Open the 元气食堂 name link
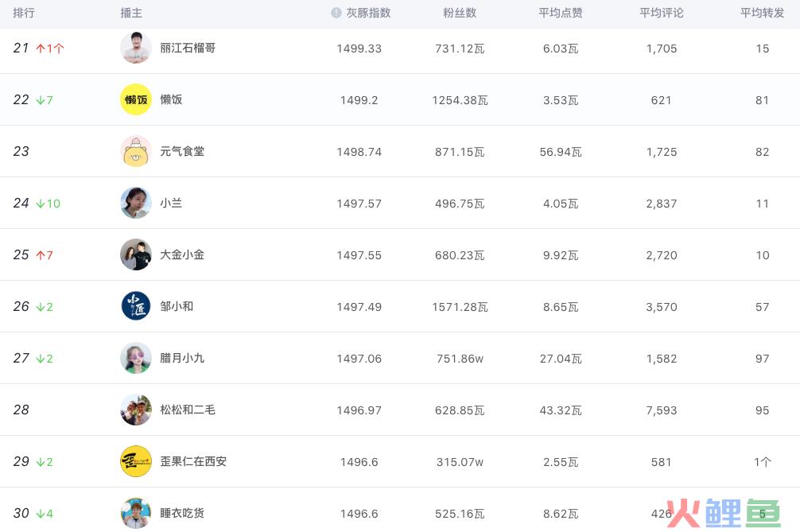 coord(182,151)
